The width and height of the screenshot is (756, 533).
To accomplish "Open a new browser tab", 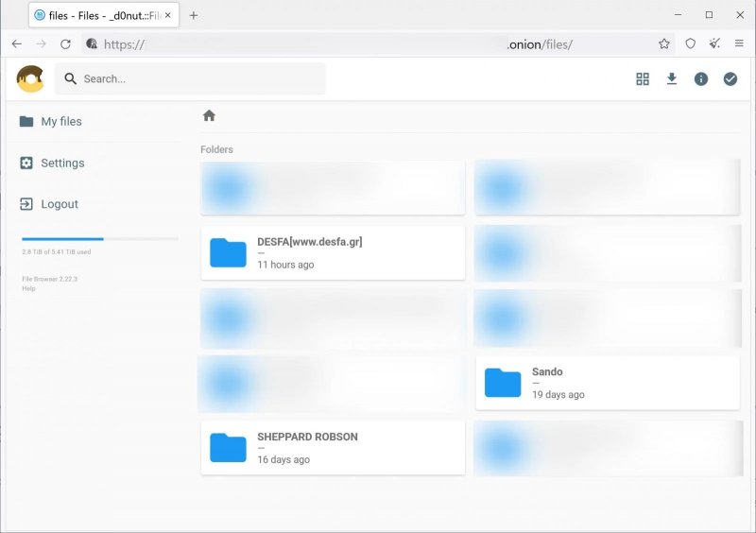I will [194, 15].
